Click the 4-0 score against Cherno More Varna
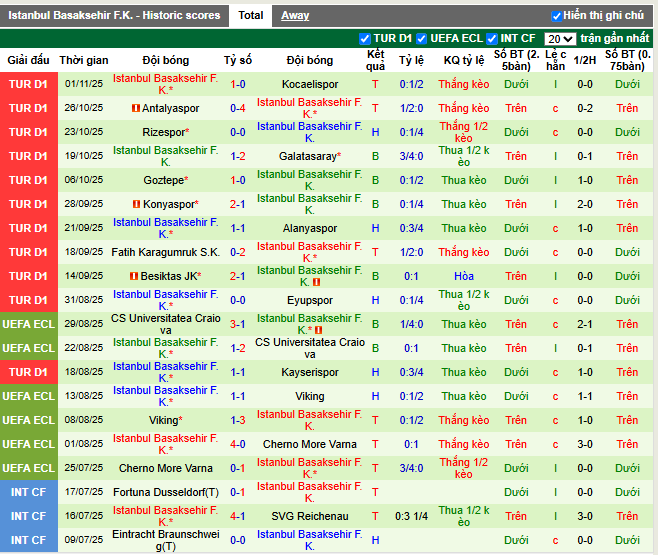Image resolution: width=658 pixels, height=555 pixels. (x=238, y=444)
